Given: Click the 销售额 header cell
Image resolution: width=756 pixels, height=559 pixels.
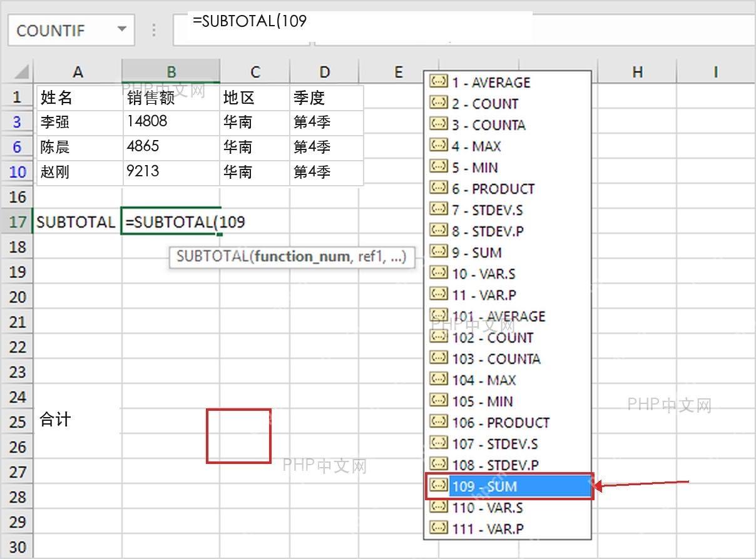Looking at the screenshot, I should click(x=171, y=98).
